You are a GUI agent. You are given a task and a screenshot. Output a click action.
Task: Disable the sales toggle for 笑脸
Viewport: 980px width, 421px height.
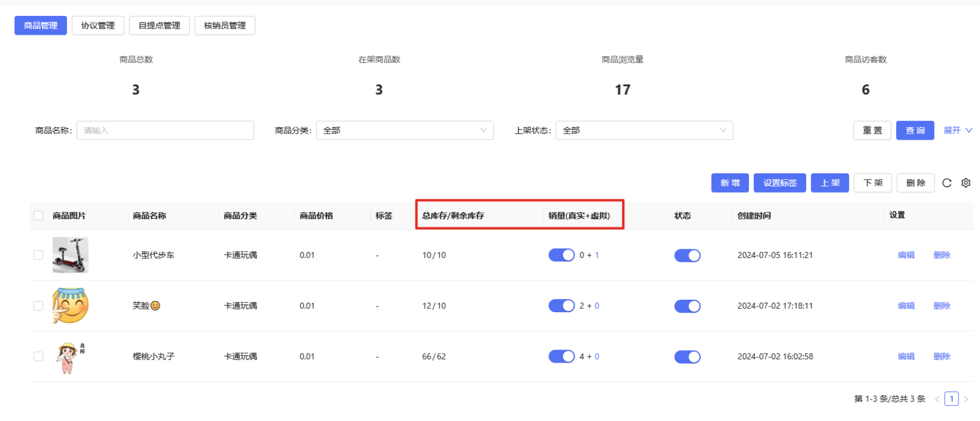tap(561, 306)
